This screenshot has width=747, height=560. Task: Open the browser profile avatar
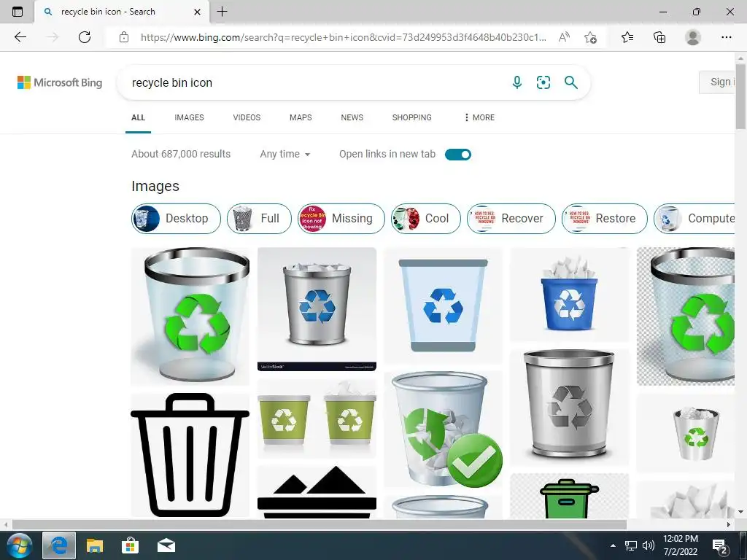693,37
